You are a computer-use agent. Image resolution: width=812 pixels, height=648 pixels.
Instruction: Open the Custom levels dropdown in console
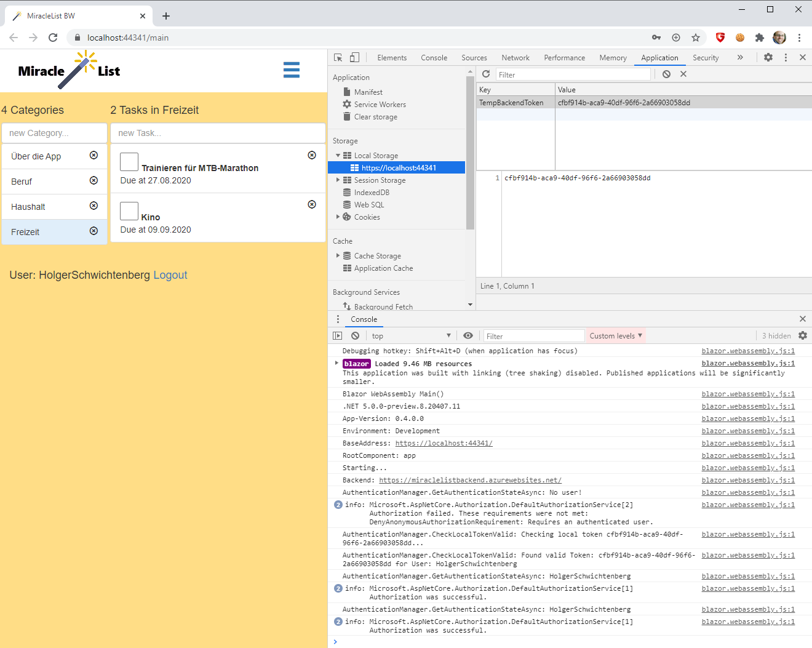click(616, 335)
